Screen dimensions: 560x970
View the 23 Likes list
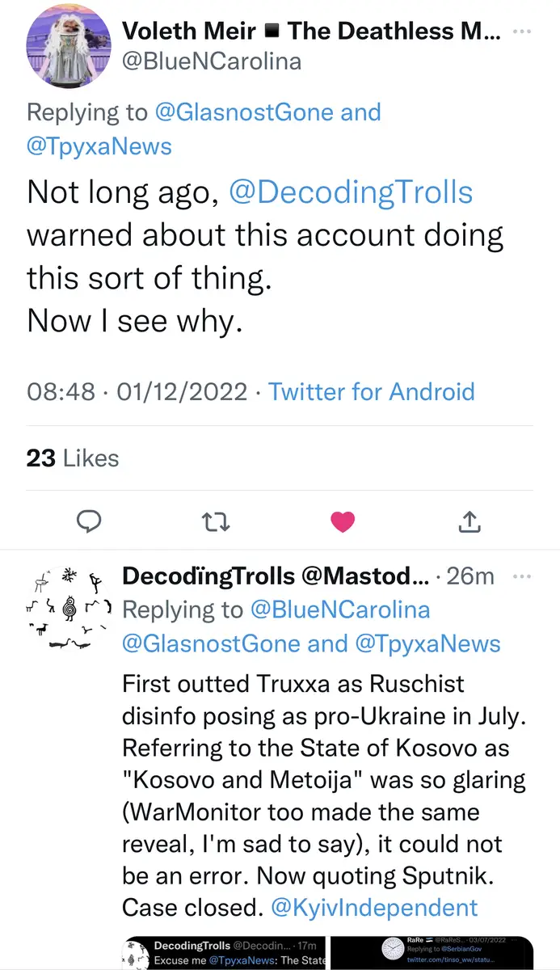point(73,458)
